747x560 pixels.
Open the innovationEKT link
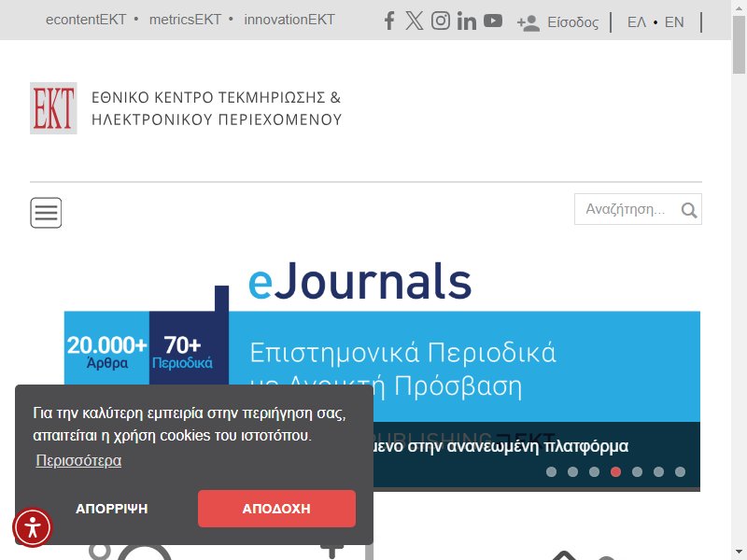289,20
